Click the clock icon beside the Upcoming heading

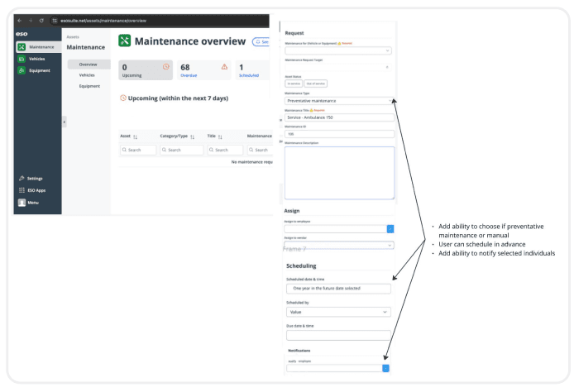coord(123,98)
